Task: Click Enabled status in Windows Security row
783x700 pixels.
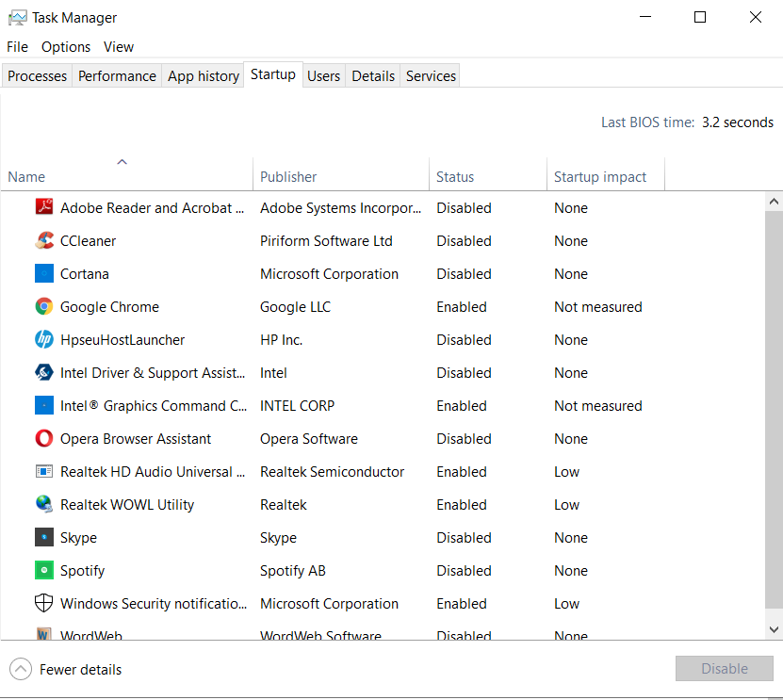Action: pos(462,603)
